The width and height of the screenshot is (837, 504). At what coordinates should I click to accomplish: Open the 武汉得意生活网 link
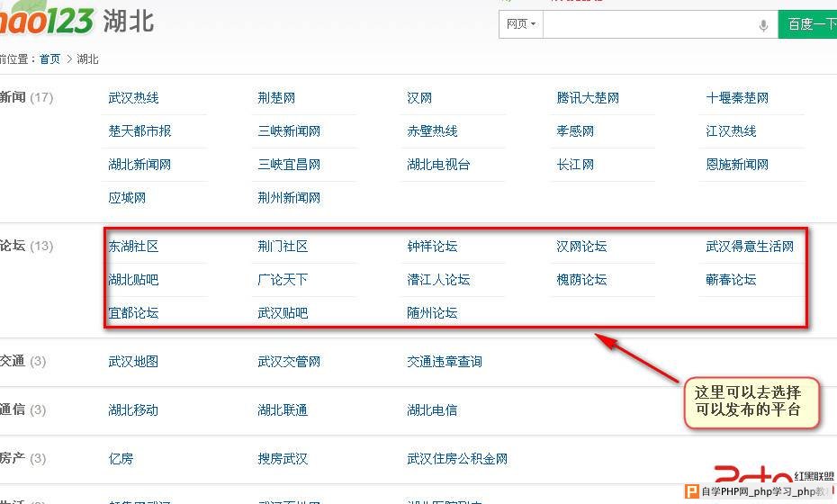(750, 246)
